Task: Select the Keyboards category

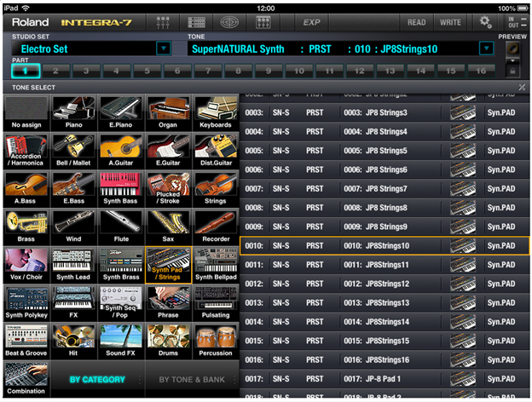Action: coord(216,113)
